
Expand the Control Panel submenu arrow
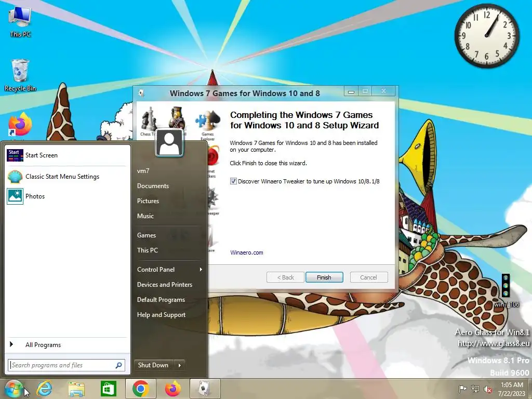click(x=201, y=270)
